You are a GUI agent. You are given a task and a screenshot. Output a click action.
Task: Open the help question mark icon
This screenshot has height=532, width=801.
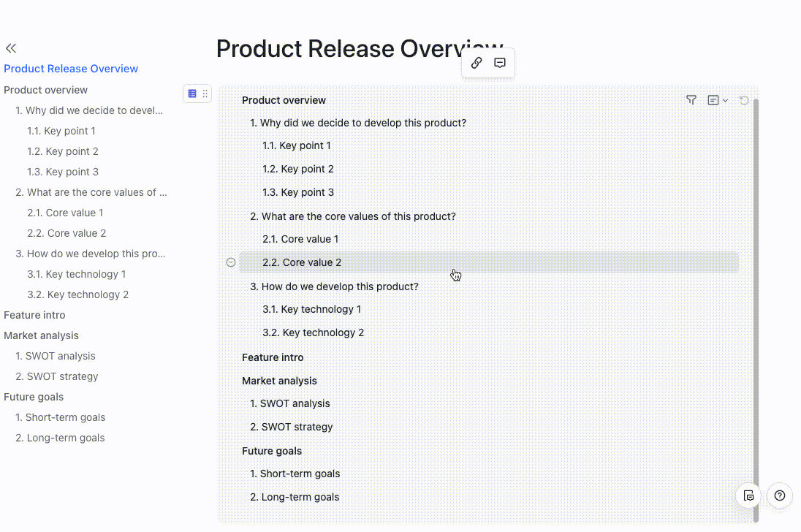coord(780,495)
